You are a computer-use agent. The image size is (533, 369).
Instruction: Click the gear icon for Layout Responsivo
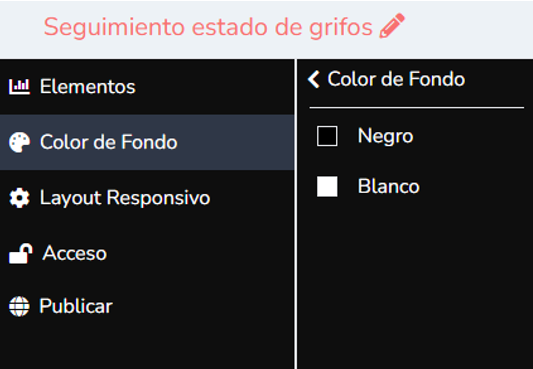pos(19,198)
